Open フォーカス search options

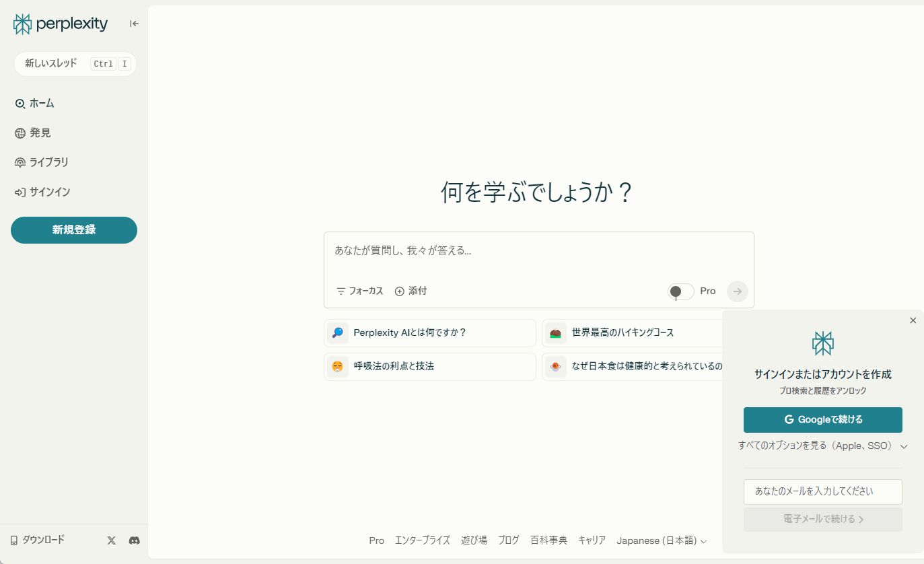click(x=359, y=291)
